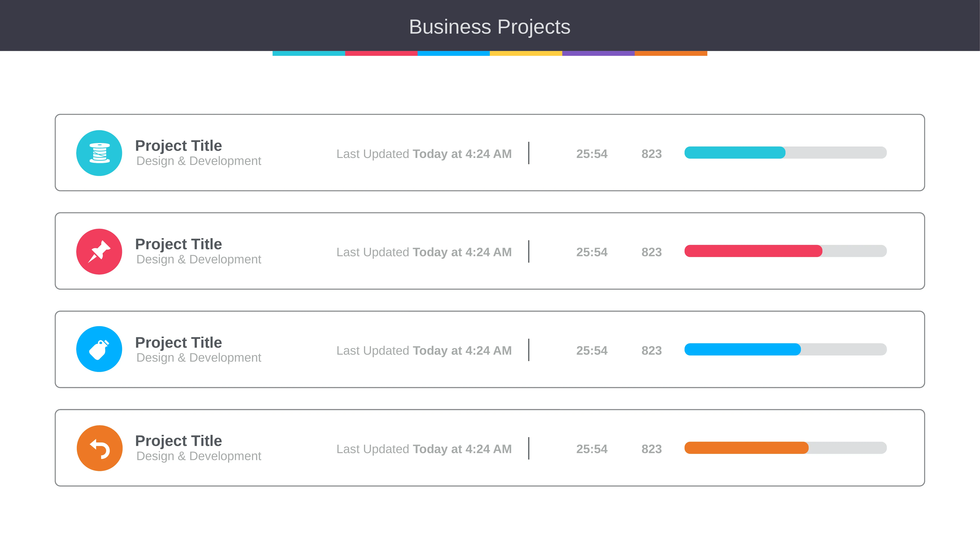
Task: Click the red pushpin project icon
Action: [99, 251]
